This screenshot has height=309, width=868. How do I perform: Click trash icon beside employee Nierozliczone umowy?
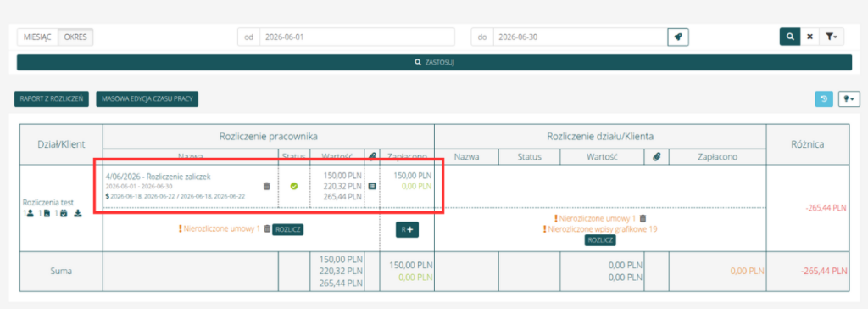pos(267,228)
